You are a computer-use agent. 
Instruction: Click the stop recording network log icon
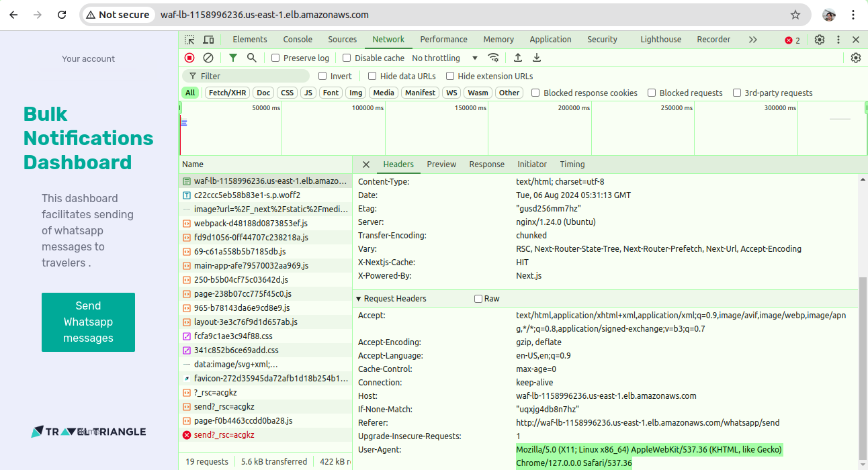[189, 58]
